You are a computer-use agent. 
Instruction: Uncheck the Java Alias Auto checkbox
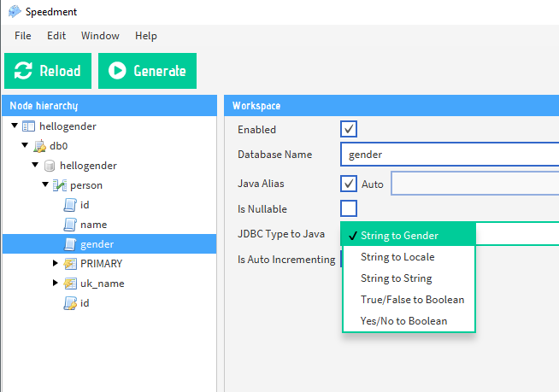(x=349, y=184)
